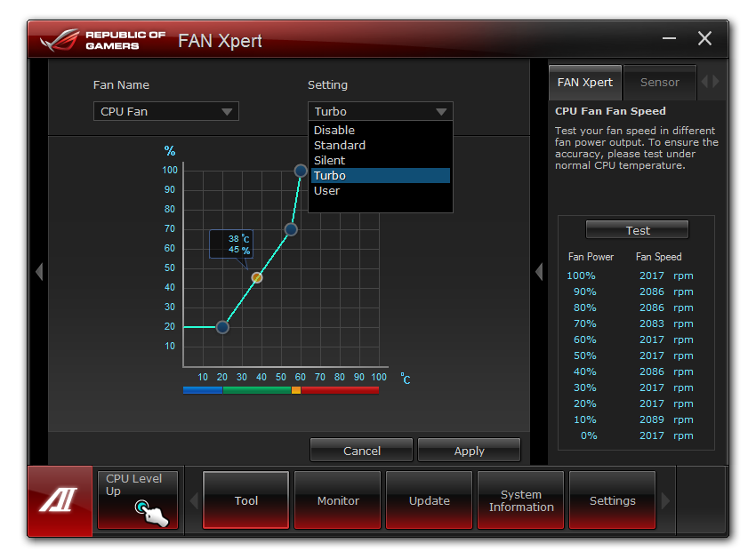This screenshot has width=756, height=551.
Task: Click tab scroll arrows beside Sensor tab
Action: 711,82
